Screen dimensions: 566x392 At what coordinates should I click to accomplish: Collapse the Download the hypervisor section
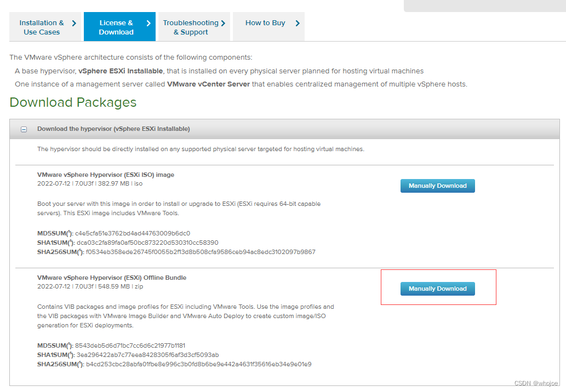[24, 129]
